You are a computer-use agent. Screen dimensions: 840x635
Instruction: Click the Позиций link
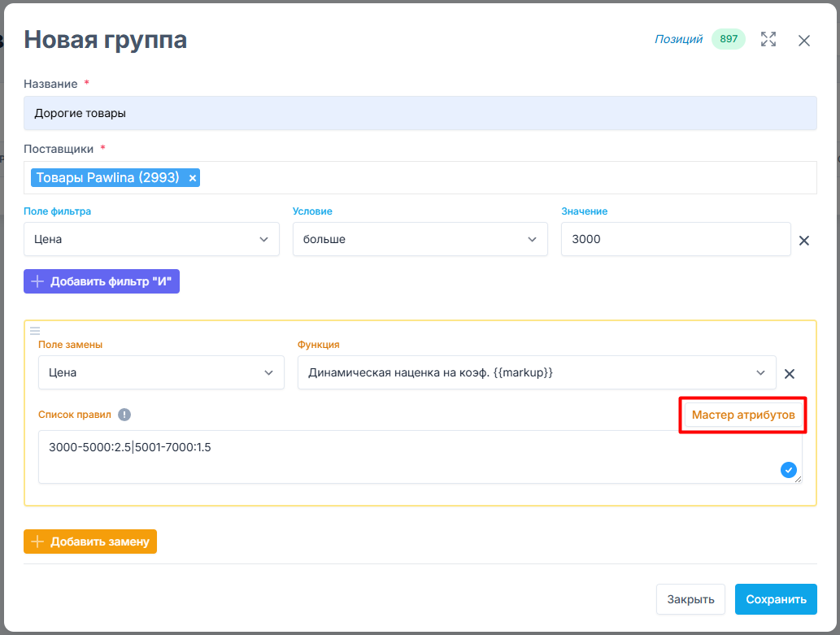pyautogui.click(x=678, y=39)
